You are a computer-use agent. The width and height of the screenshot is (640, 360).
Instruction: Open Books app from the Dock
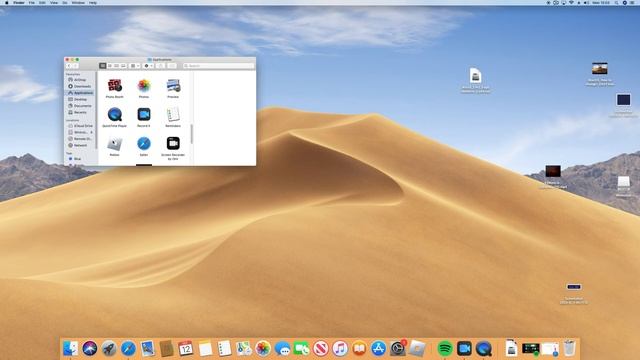[x=359, y=349]
